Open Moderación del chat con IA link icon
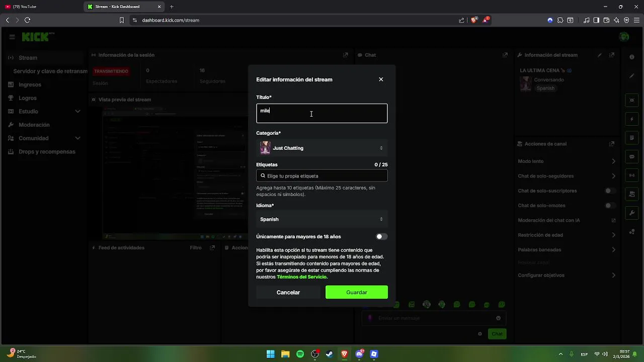Screen dimensions: 644x362 [613, 220]
